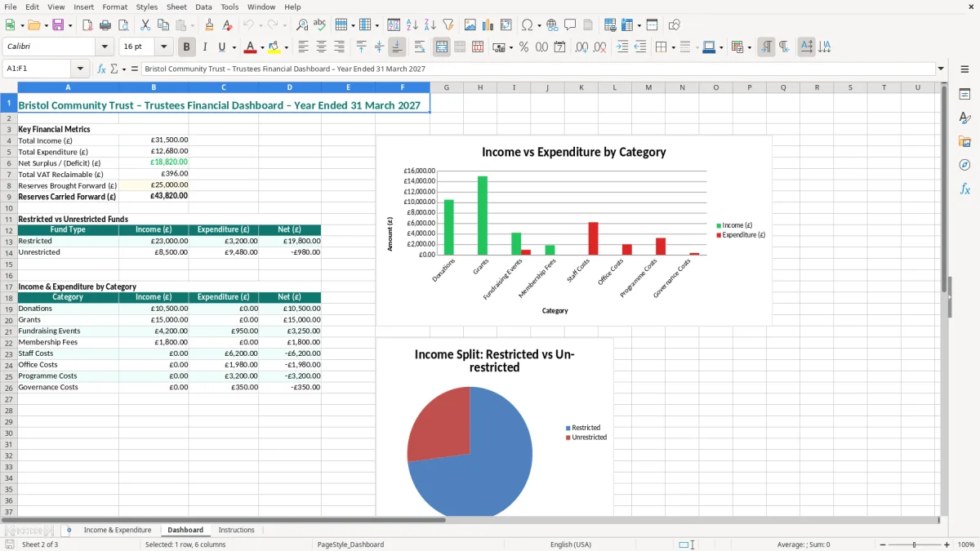
Task: Toggle Italic formatting button
Action: (205, 47)
